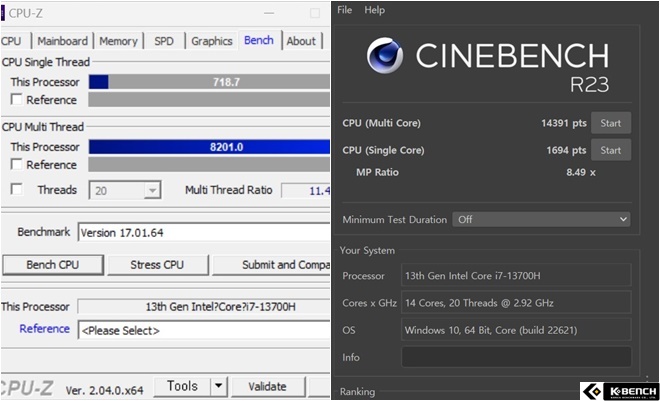Enable Single Thread Reference checkbox

pos(16,100)
